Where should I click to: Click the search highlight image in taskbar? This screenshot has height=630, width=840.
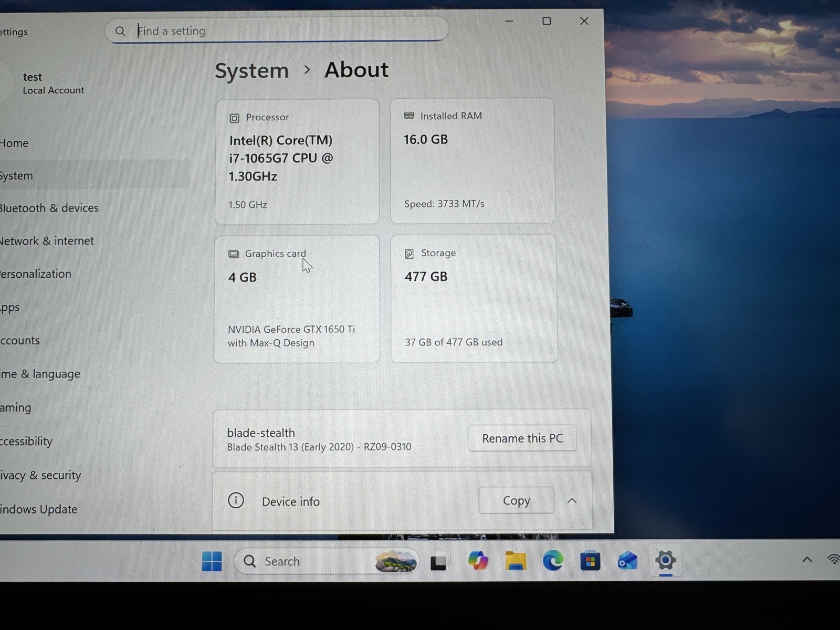[396, 562]
